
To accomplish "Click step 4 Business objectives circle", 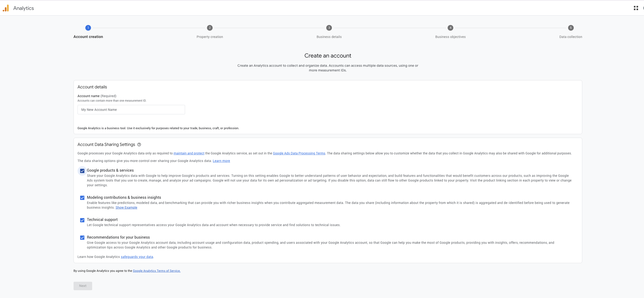I will point(450,28).
